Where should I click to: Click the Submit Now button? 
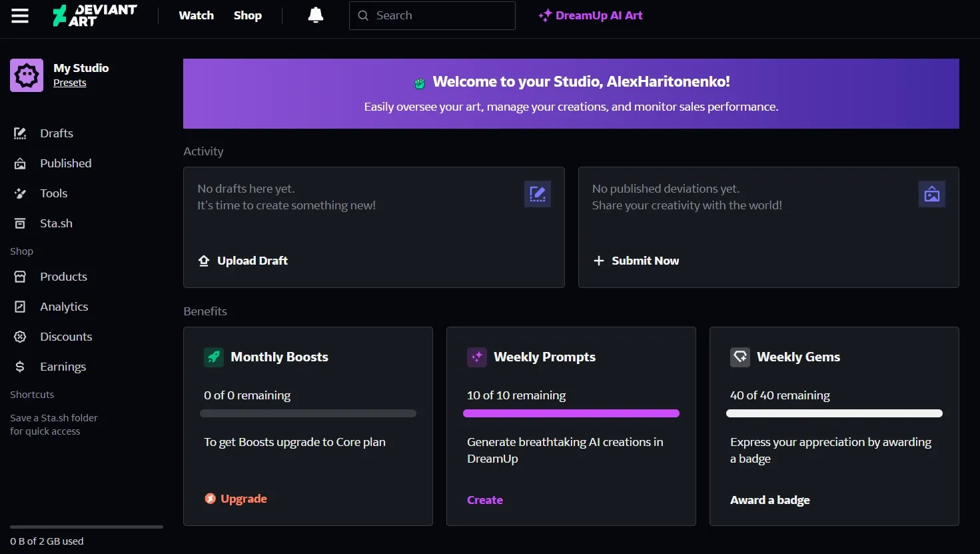pos(636,261)
